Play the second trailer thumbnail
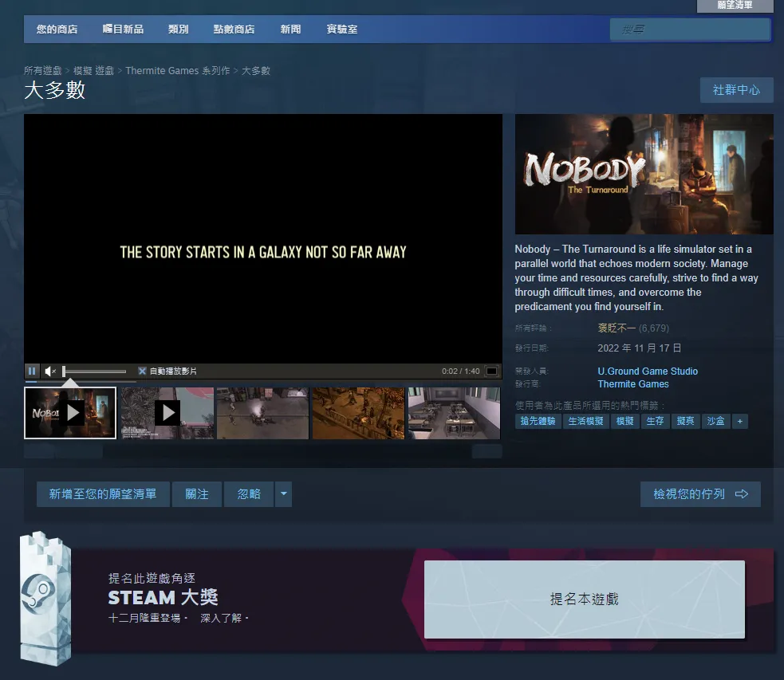 pos(167,413)
